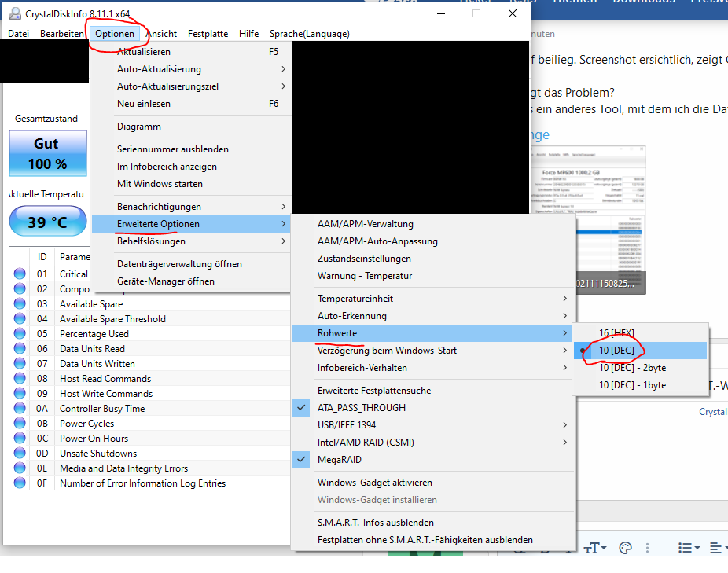Open the bullet list icon in forum editor
The height and width of the screenshot is (573, 728).
click(689, 548)
